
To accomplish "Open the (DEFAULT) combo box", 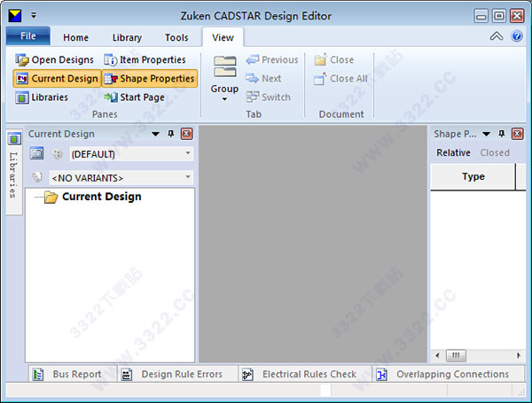I will [131, 154].
